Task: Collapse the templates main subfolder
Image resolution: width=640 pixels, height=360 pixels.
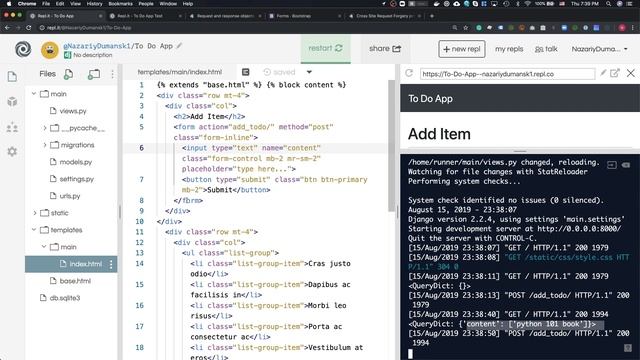Action: click(44, 247)
